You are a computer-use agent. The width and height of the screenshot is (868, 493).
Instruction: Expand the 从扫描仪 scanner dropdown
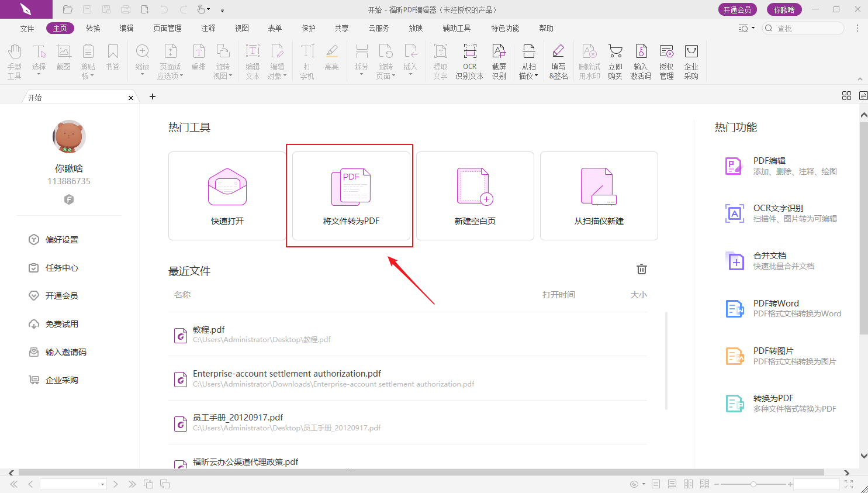528,71
